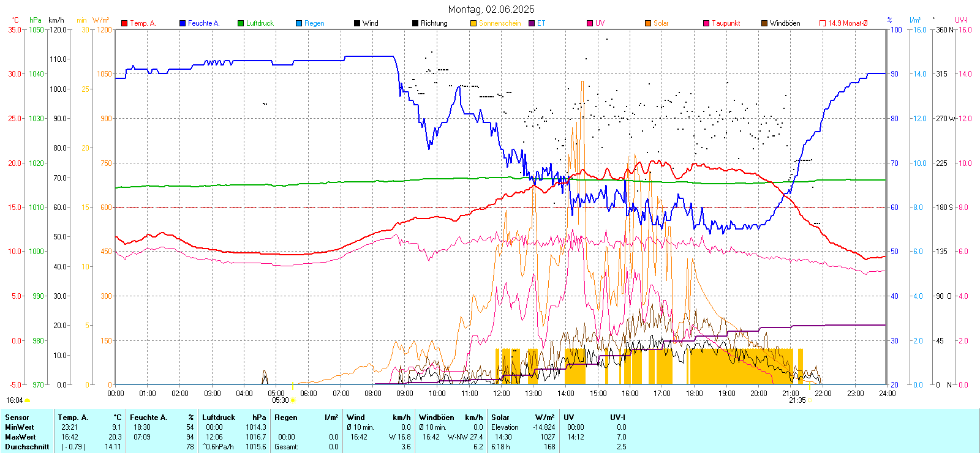Select the Regen legend entry
This screenshot has width=980, height=453.
pos(314,23)
